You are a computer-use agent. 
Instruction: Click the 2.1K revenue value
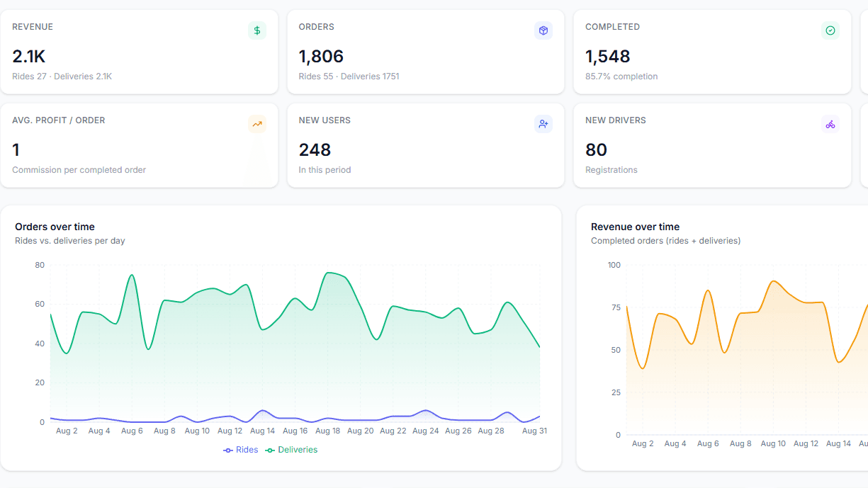coord(29,56)
